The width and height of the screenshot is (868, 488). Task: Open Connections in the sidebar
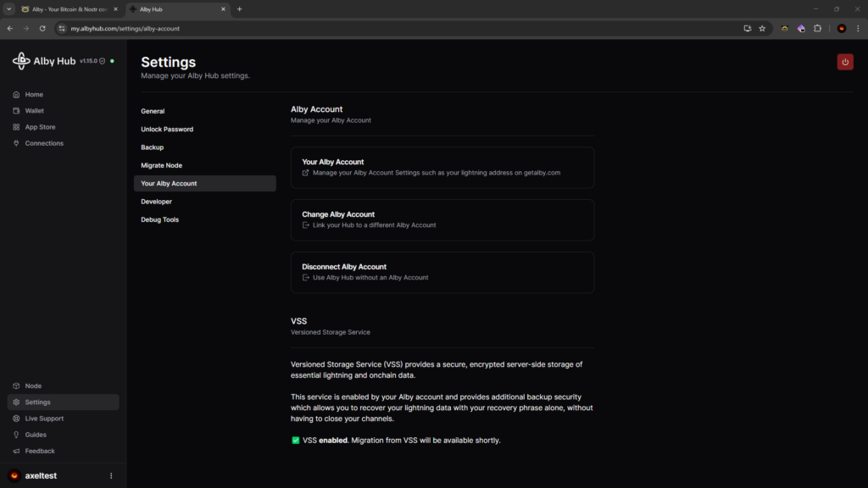click(x=44, y=143)
